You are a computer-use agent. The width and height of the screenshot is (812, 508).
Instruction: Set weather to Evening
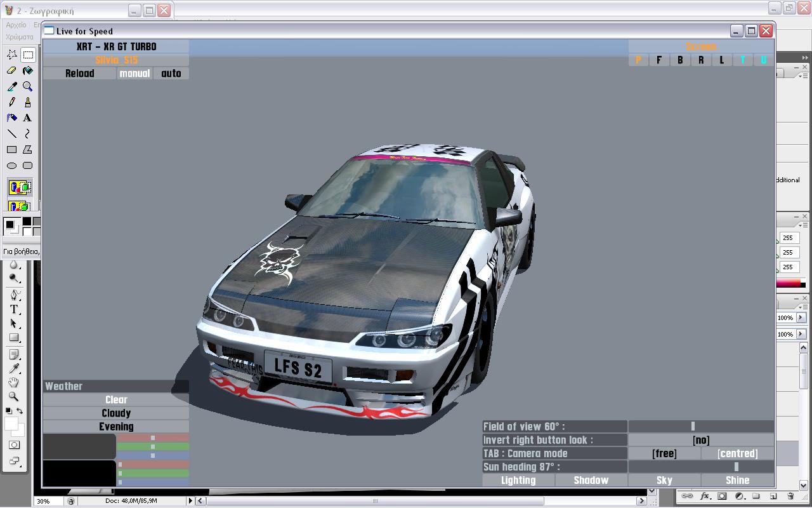tap(116, 427)
